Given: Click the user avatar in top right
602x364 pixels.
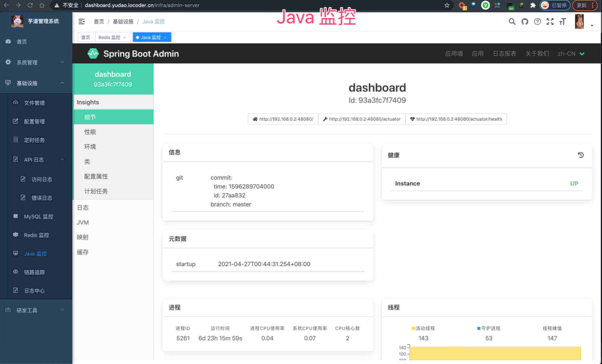Looking at the screenshot, I should coord(580,22).
